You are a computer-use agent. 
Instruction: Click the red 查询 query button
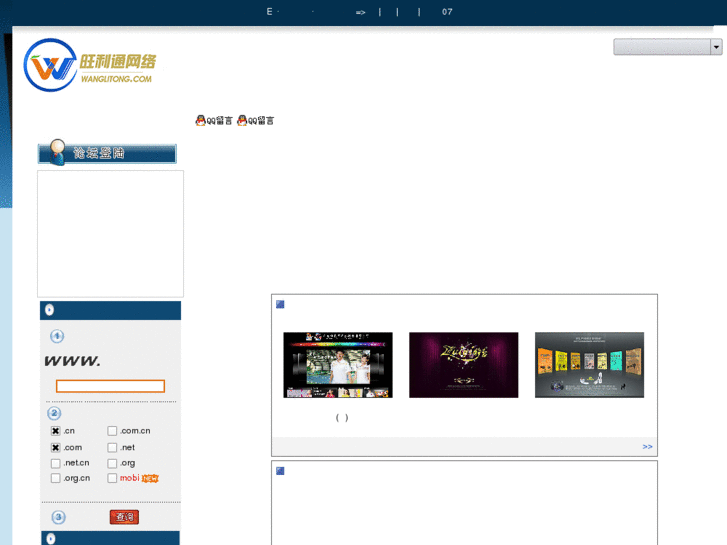(124, 517)
